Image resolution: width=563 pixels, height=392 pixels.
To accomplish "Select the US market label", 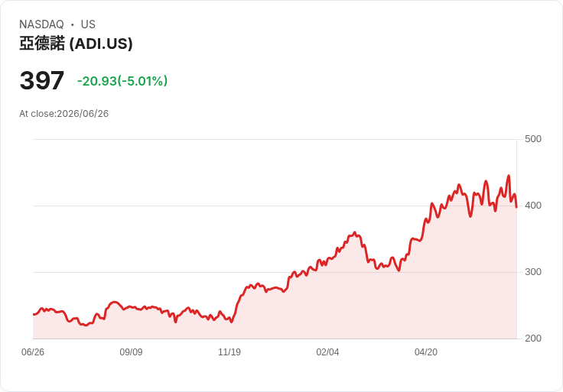I will click(88, 24).
